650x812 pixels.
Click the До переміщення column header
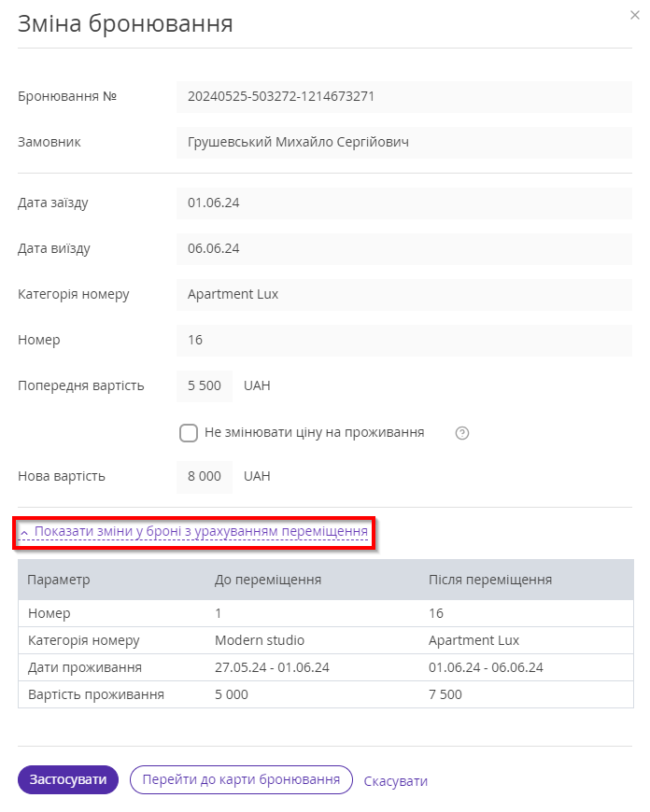[x=268, y=580]
